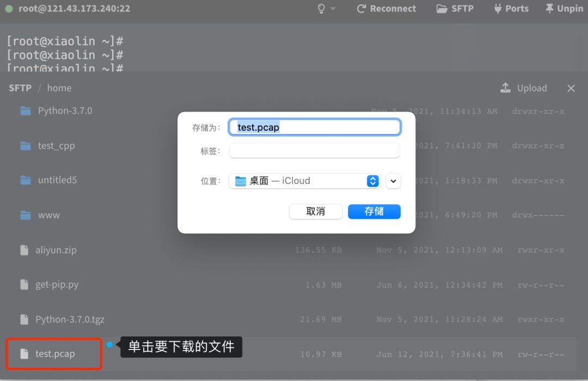Click the Unpin pin icon
This screenshot has width=588, height=381.
(x=549, y=9)
